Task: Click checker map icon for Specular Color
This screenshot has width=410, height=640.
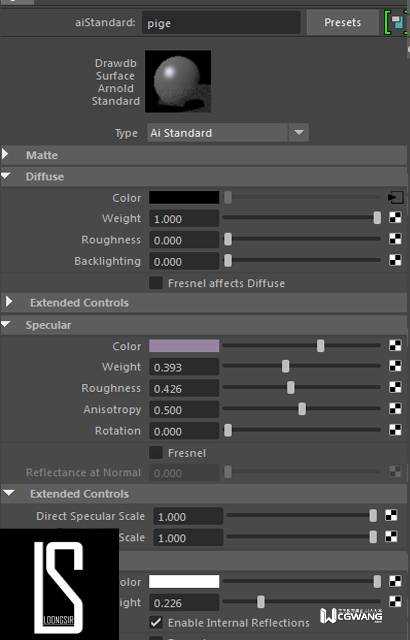Action: pos(395,345)
